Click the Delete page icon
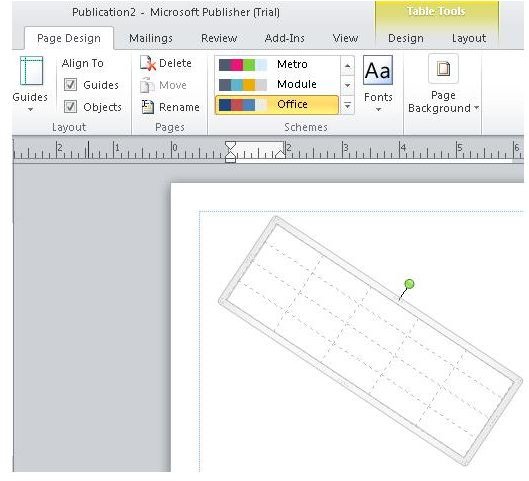 148,63
